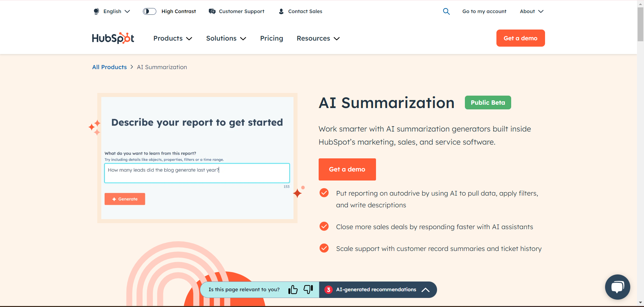644x307 pixels.
Task: Click Get a demo below the description
Action: point(347,169)
